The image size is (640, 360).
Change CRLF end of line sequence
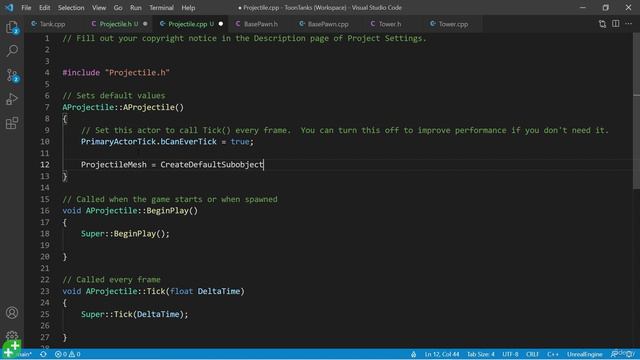[532, 354]
